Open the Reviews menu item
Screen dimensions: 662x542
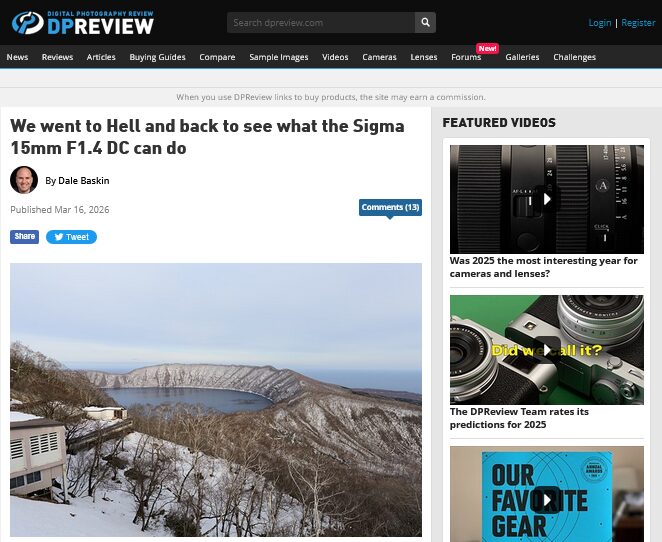57,57
